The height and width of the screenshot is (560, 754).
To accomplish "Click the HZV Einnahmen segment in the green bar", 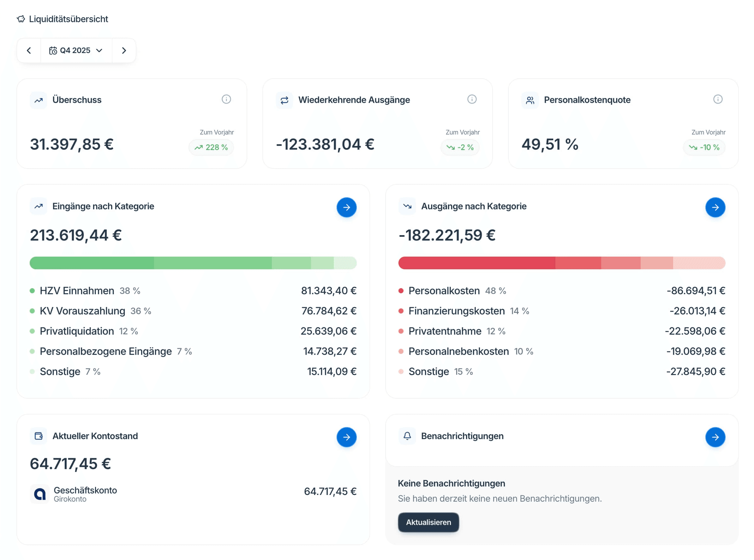I will (x=92, y=263).
